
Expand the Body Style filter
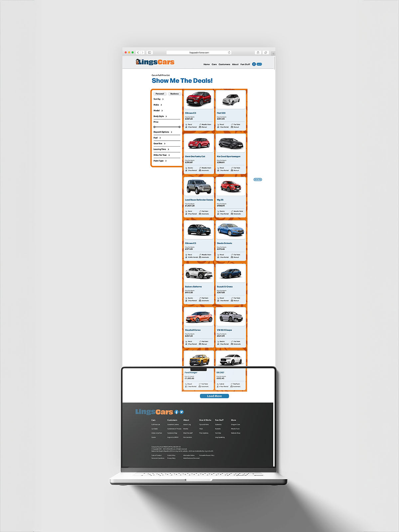(x=160, y=116)
